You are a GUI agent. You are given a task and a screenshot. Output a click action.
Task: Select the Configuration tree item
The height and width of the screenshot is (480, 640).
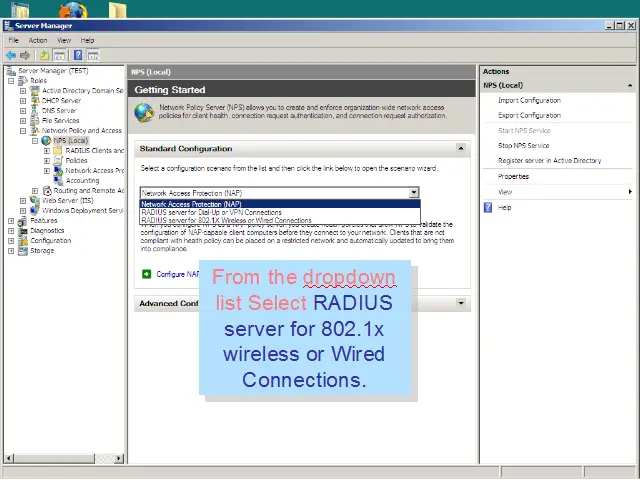[x=51, y=241]
